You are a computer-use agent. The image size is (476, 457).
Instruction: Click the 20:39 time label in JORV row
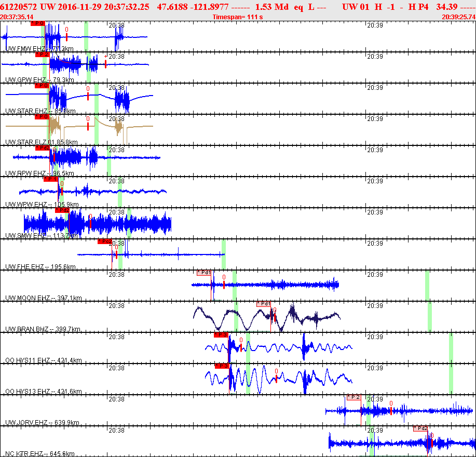click(x=375, y=399)
